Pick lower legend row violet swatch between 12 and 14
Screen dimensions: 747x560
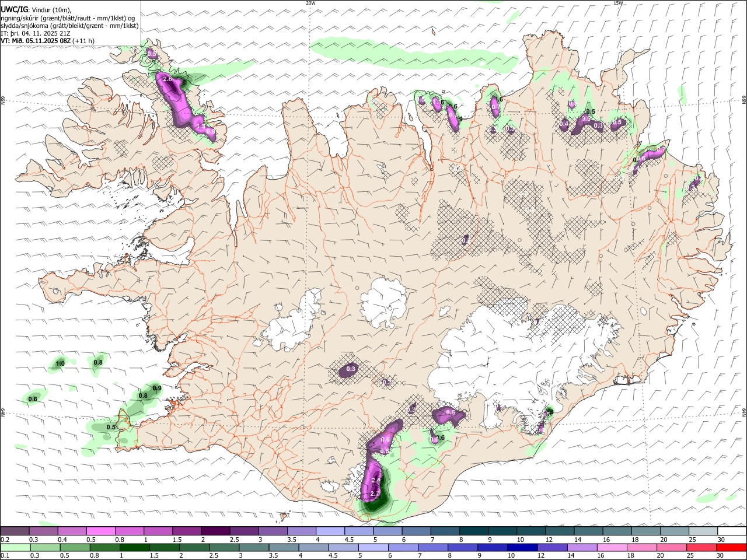[x=553, y=547]
